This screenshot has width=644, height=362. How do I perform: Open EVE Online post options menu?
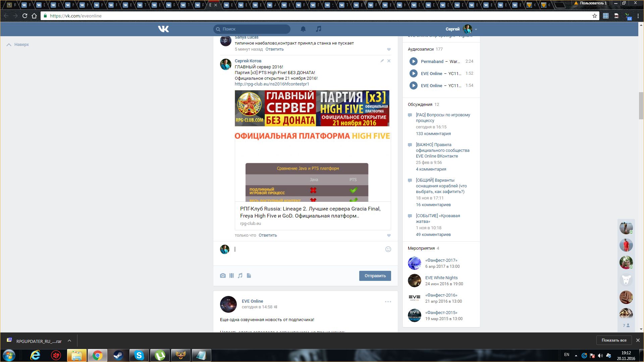point(388,302)
